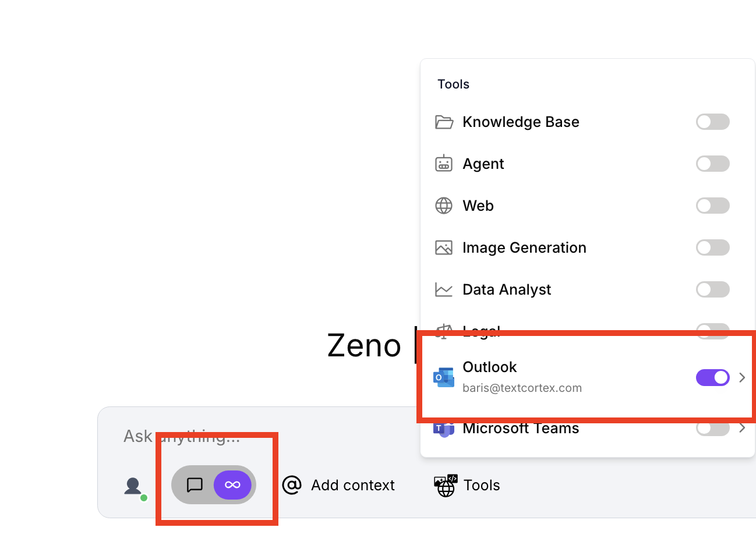
Task: Click the Knowledge Base folder icon
Action: tap(444, 122)
